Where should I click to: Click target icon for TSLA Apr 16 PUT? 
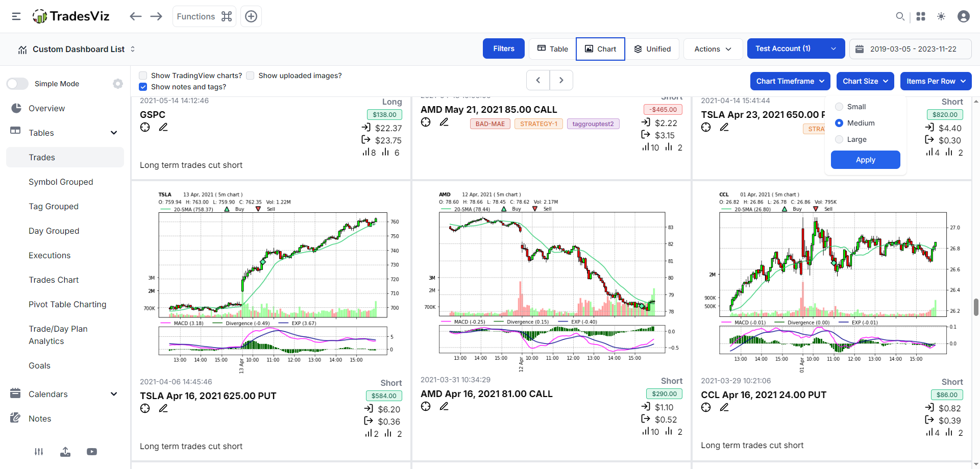[x=145, y=408]
